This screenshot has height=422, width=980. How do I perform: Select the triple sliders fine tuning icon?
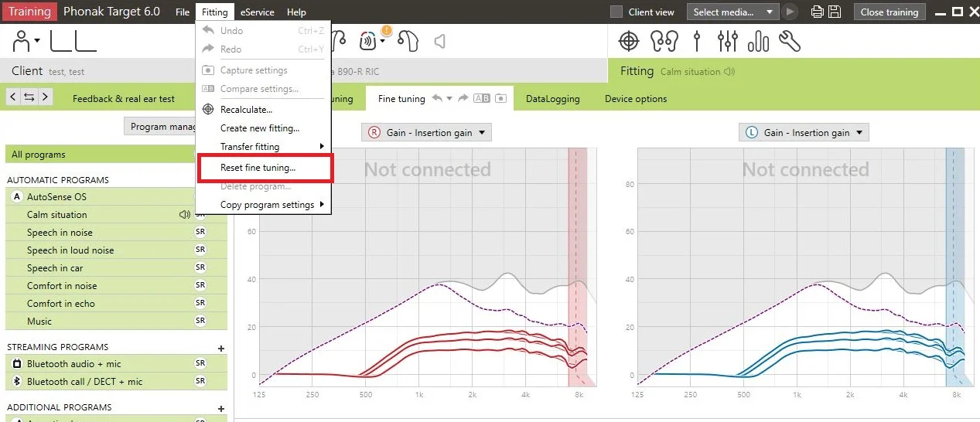[x=727, y=40]
